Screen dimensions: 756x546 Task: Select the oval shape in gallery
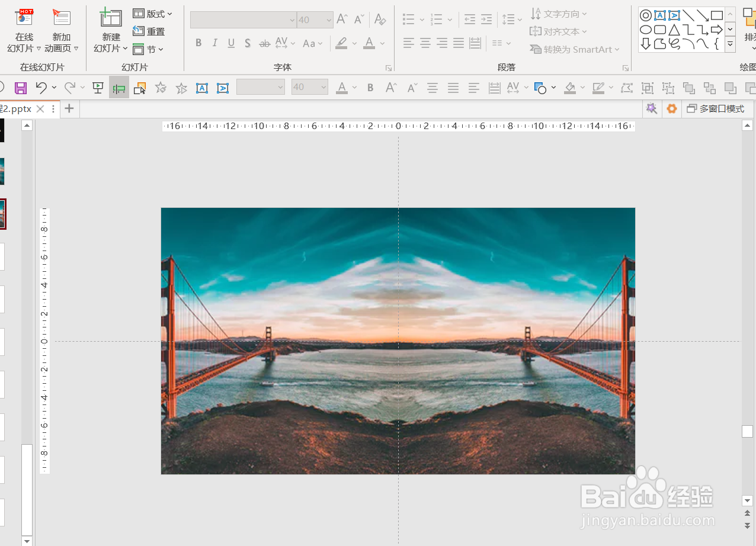coord(646,30)
